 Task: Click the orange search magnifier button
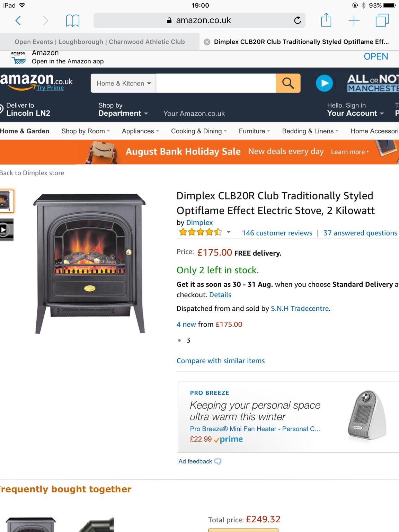click(x=288, y=83)
